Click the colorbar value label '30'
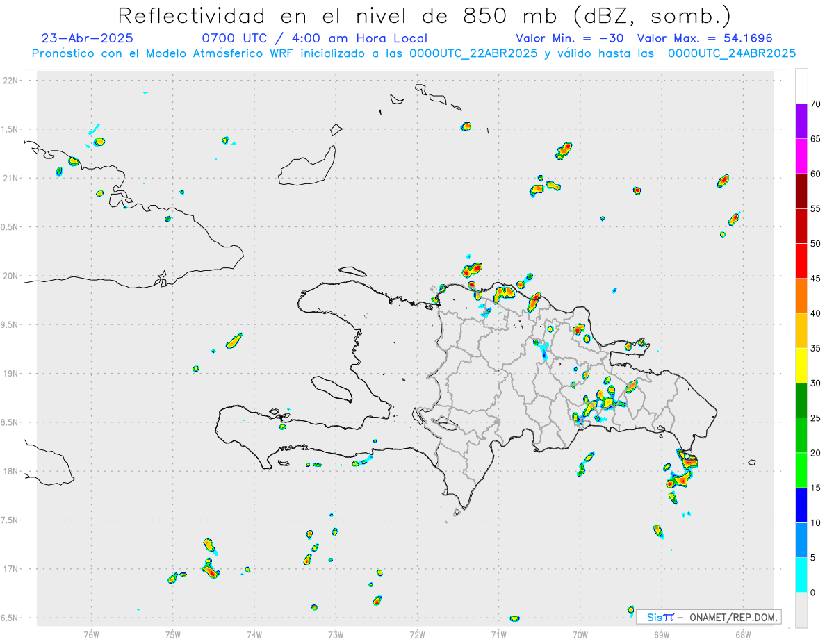The height and width of the screenshot is (644, 834). pyautogui.click(x=816, y=383)
